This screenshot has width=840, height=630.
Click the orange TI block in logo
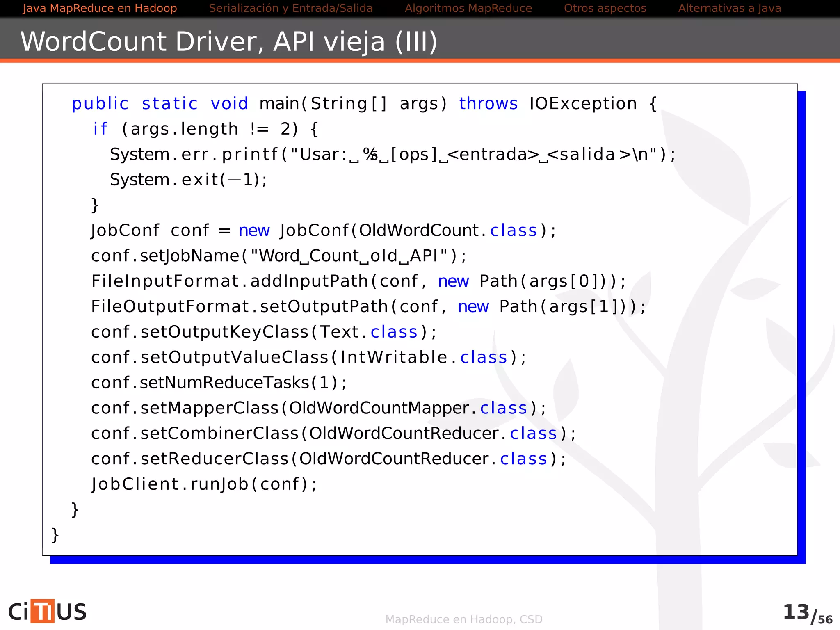pos(42,611)
